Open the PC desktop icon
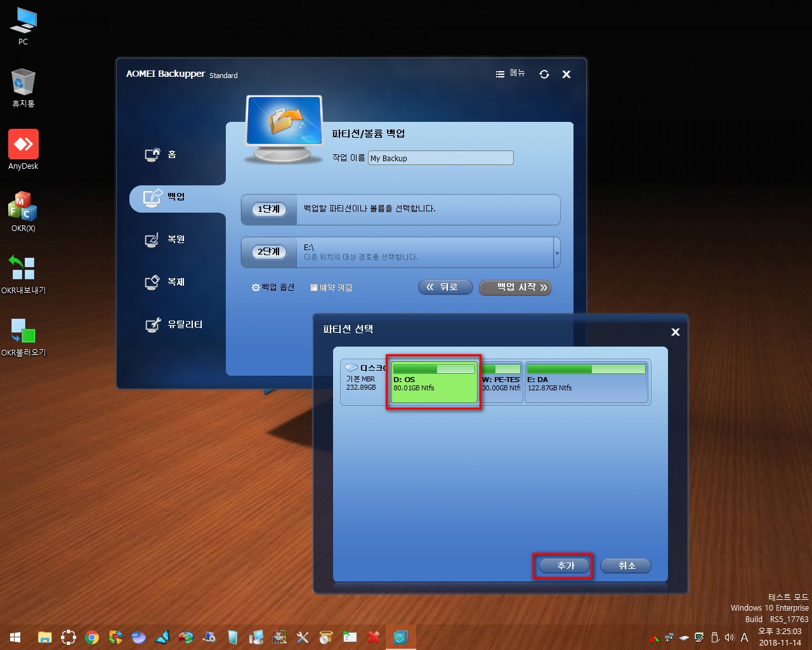Screen dimensions: 812x650 pyautogui.click(x=23, y=25)
